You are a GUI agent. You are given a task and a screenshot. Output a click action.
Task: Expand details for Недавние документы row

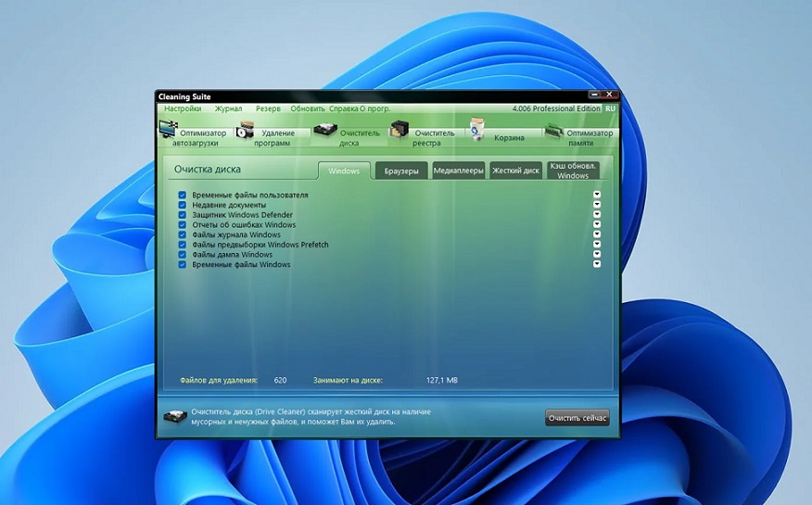point(597,205)
